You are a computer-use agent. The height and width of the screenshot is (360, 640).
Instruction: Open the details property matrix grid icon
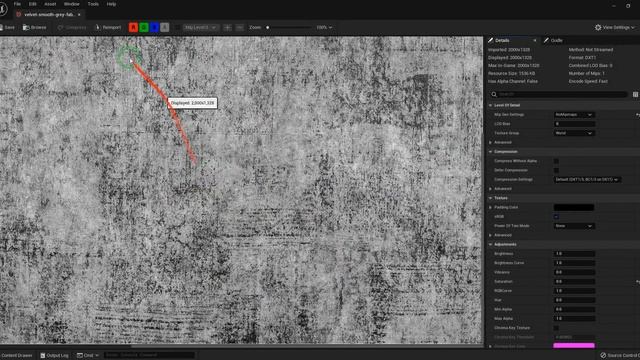pyautogui.click(x=635, y=94)
